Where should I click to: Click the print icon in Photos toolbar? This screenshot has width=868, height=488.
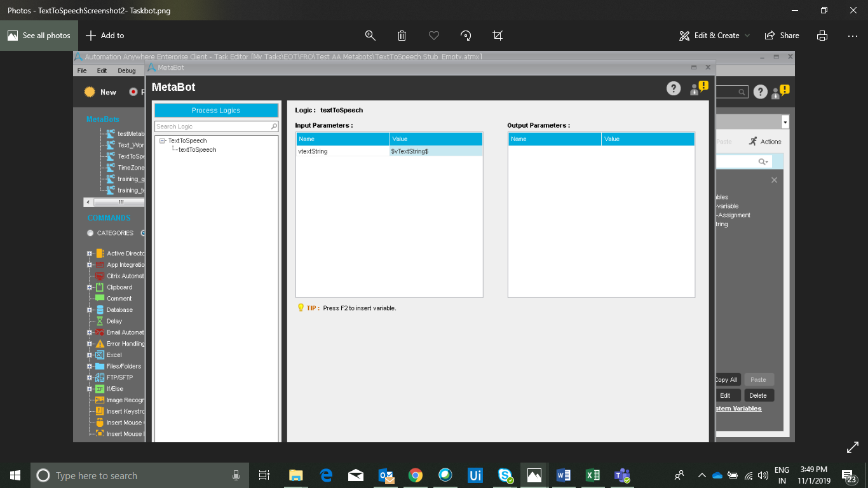tap(822, 36)
